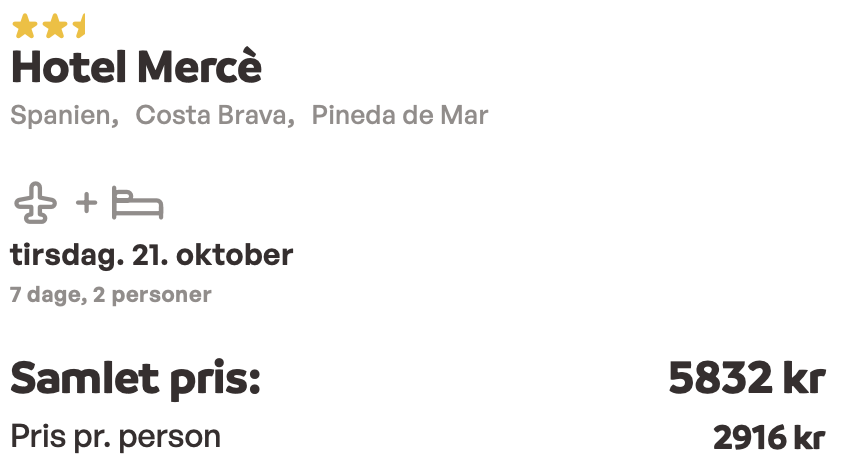Click the word Mercè in the heading

(x=200, y=67)
